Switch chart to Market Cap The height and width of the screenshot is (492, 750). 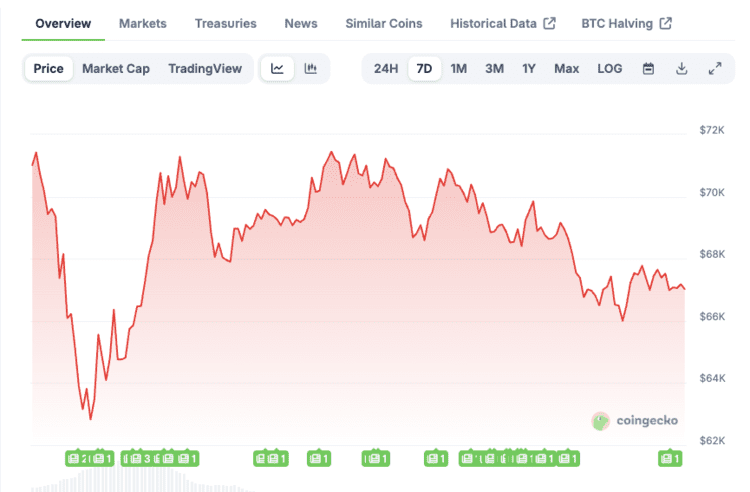pyautogui.click(x=116, y=69)
